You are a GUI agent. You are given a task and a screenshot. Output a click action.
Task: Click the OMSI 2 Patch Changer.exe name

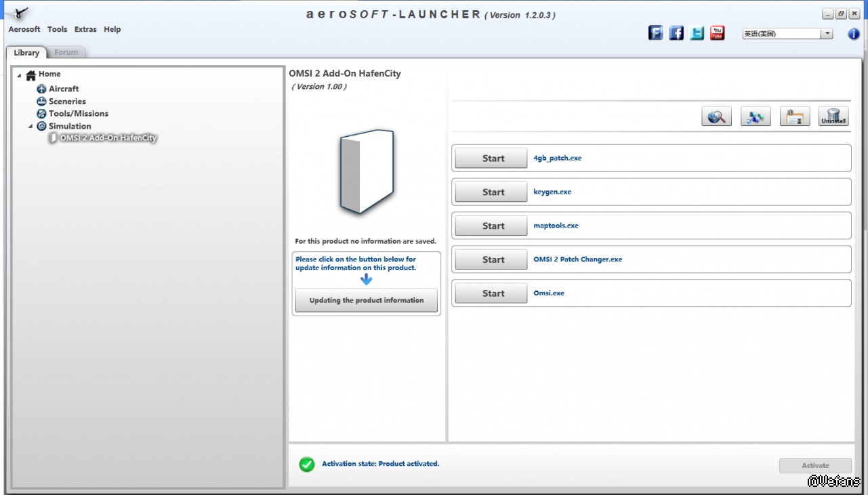pyautogui.click(x=578, y=260)
